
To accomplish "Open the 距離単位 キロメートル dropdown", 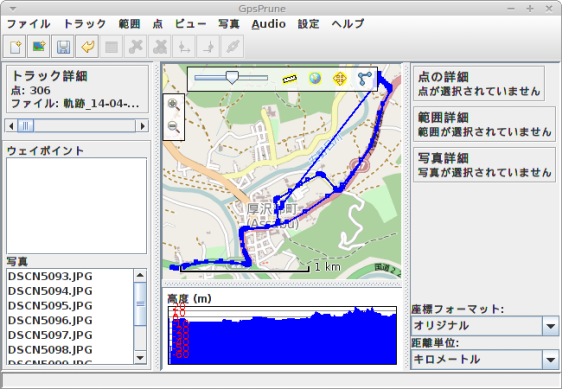I will click(485, 359).
